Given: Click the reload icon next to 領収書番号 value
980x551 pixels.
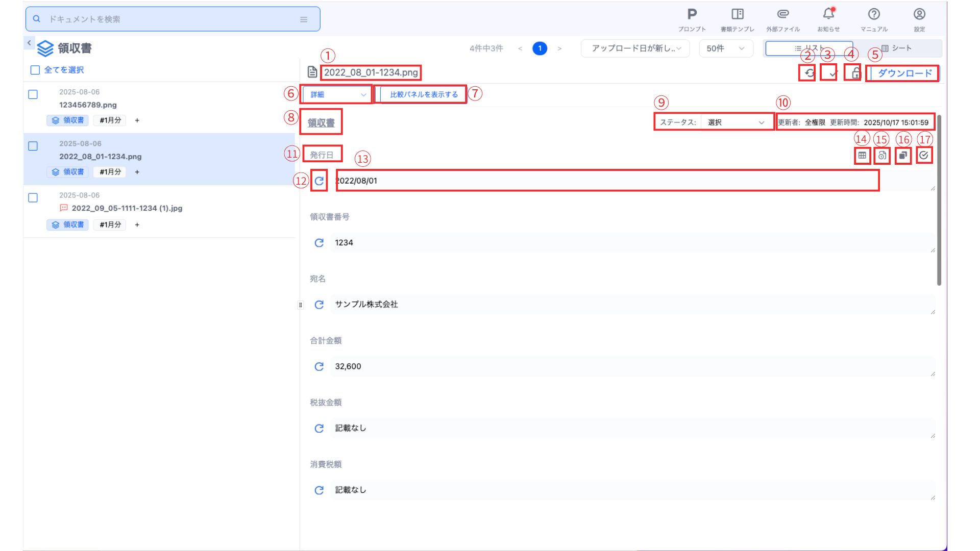Looking at the screenshot, I should click(x=319, y=243).
